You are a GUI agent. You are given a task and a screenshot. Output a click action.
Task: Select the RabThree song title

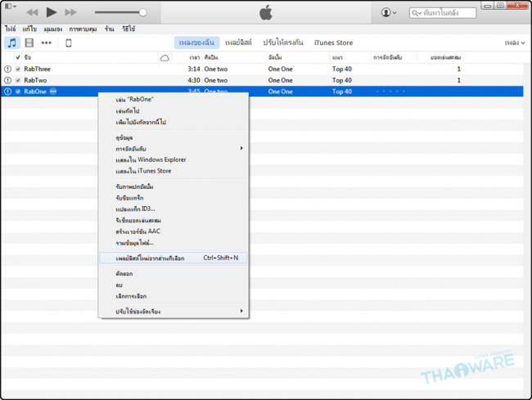point(37,70)
